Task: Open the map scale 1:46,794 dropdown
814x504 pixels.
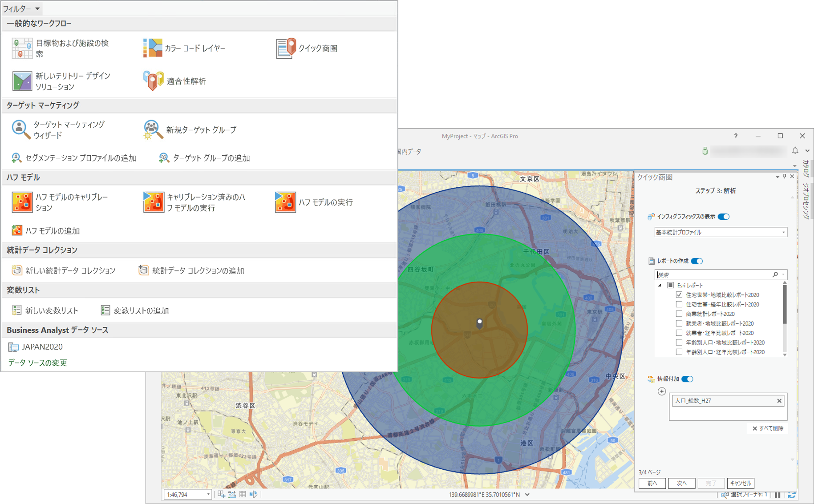Action: [x=208, y=495]
